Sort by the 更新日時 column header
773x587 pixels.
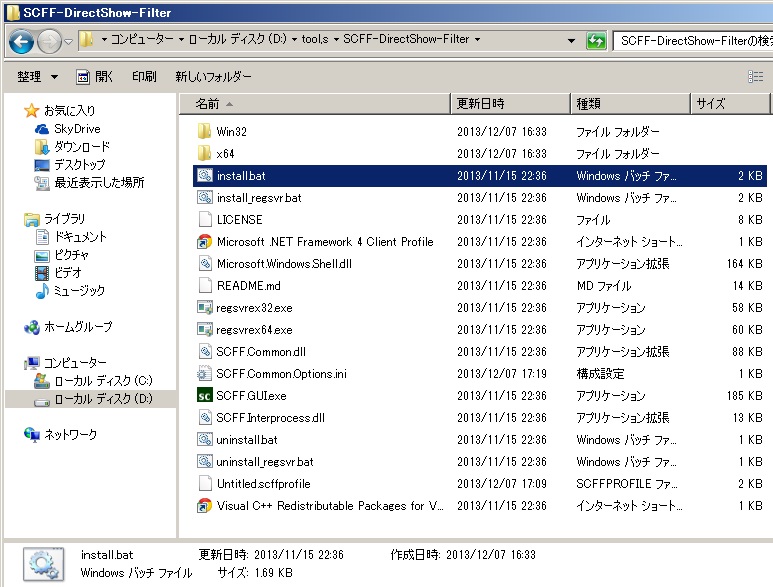[510, 104]
